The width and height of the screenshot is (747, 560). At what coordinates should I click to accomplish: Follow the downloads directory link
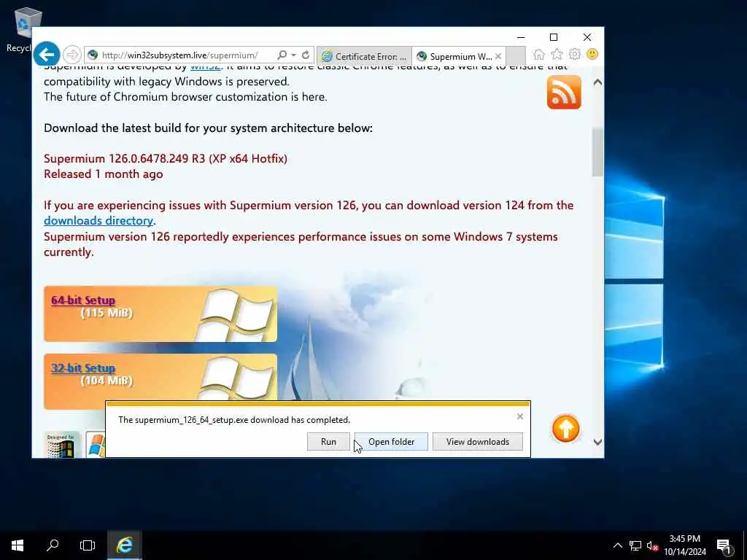pyautogui.click(x=98, y=220)
